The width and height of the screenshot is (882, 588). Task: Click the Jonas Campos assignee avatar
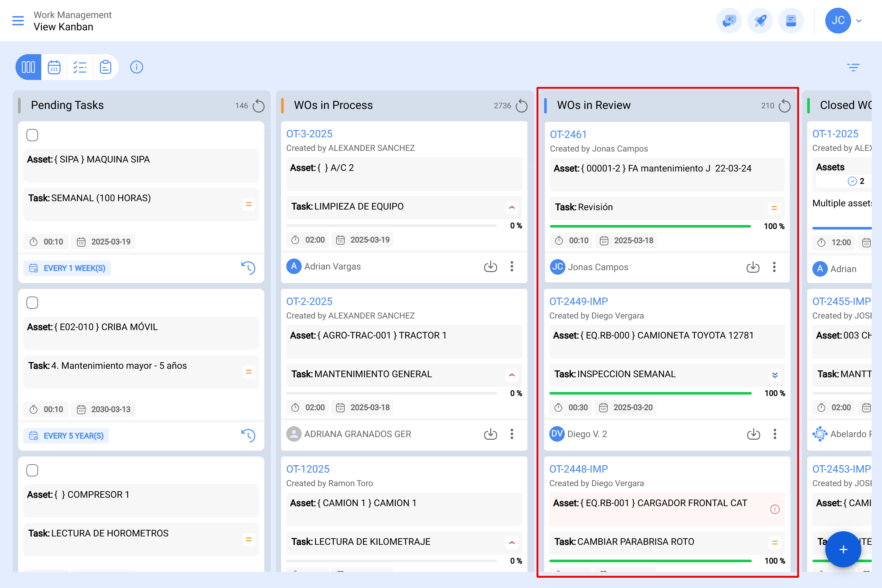(x=558, y=267)
